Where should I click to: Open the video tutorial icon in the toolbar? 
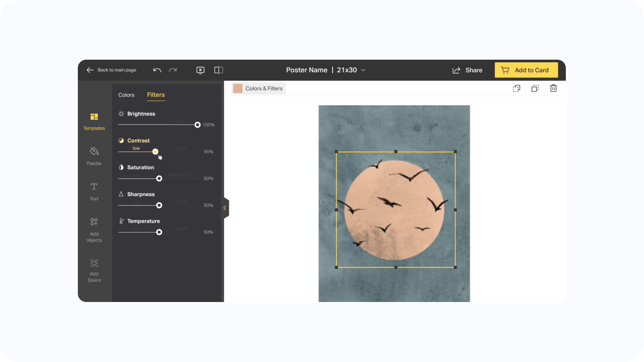pos(200,70)
